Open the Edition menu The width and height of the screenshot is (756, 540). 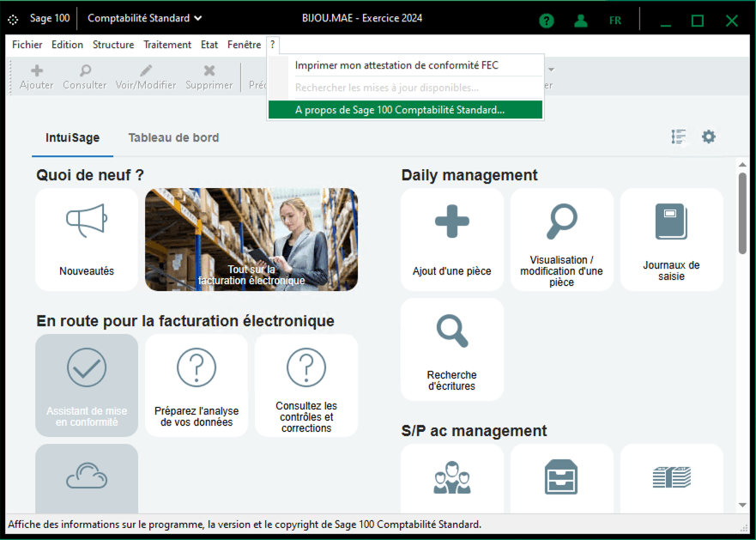click(x=67, y=45)
